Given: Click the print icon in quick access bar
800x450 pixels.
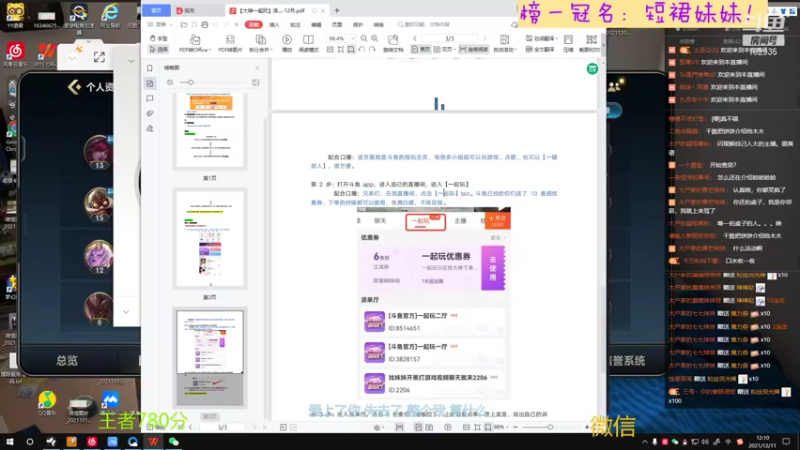Looking at the screenshot, I should click(205, 24).
